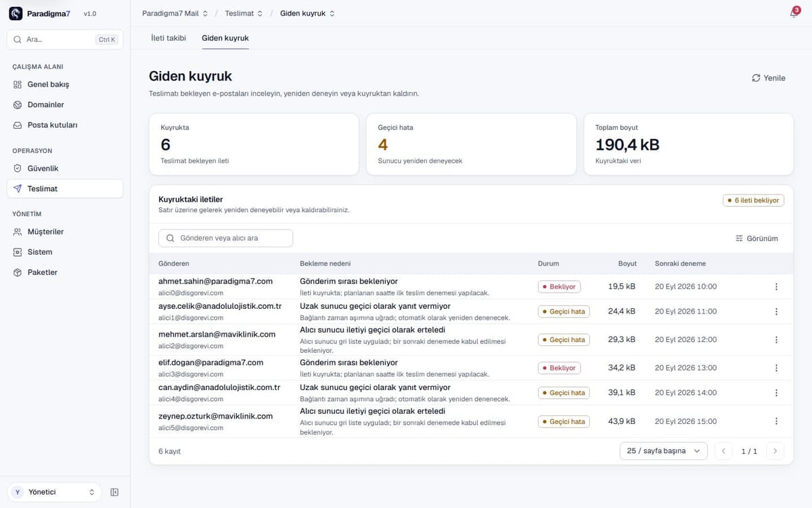Click the Görünüm button

[757, 238]
